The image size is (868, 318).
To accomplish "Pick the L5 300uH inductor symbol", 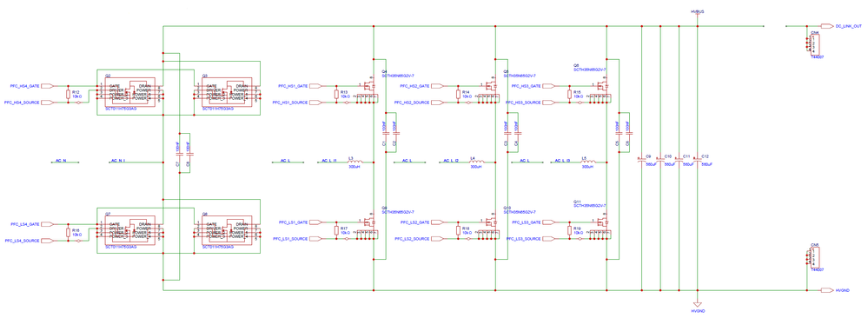I will coord(588,162).
